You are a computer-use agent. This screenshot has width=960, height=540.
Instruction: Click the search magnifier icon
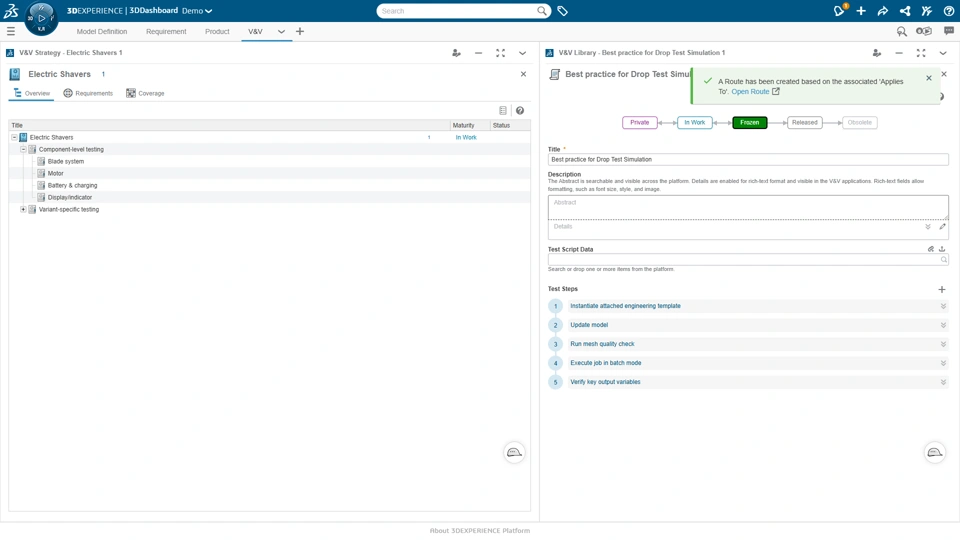click(x=542, y=11)
